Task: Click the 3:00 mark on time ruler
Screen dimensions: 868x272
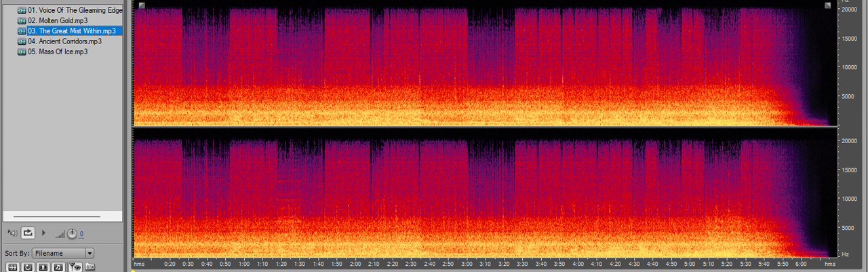Action: pos(467,263)
